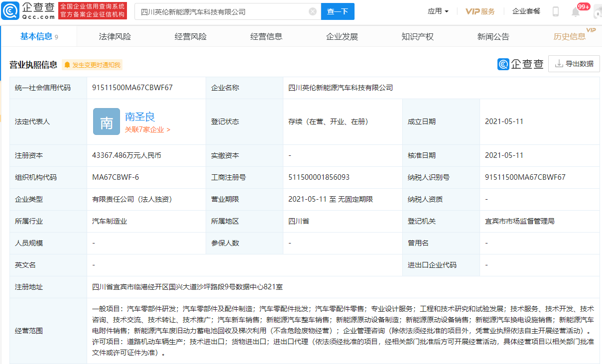Open the 企业套餐 page
The image size is (602, 364).
pos(526,10)
